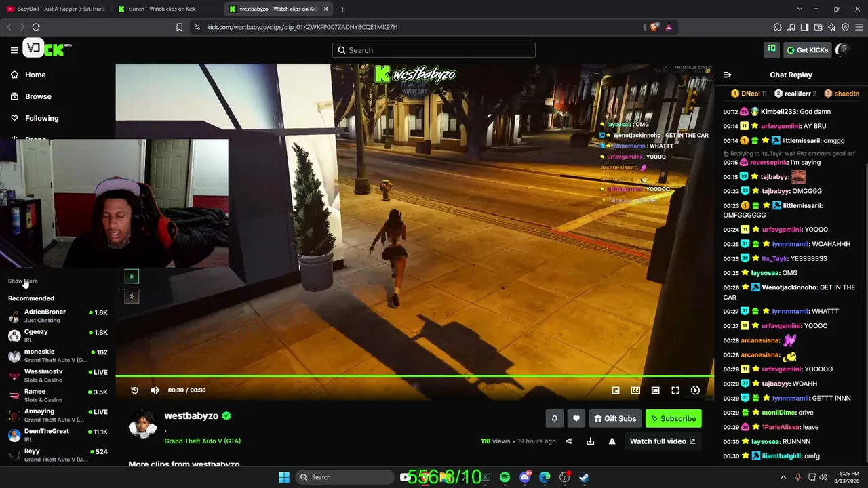This screenshot has height=488, width=868.
Task: Open the Brave Rewards triangle icon
Action: (669, 27)
